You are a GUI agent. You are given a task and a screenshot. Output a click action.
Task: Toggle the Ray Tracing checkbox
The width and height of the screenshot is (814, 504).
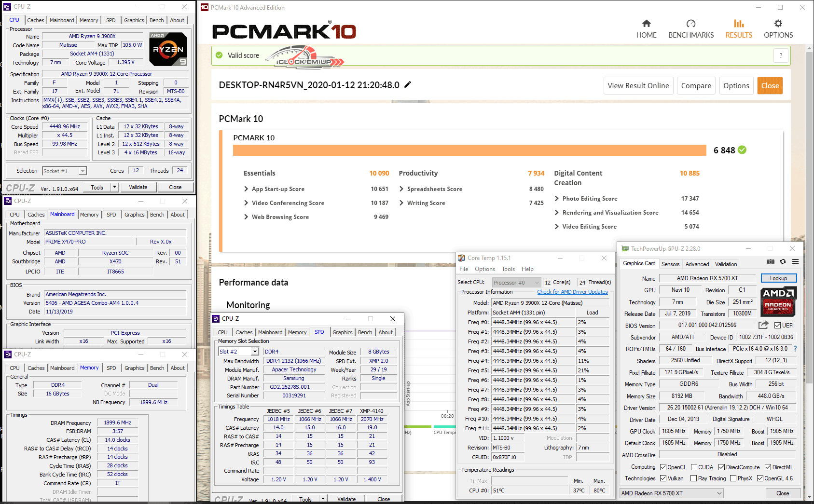tap(693, 478)
